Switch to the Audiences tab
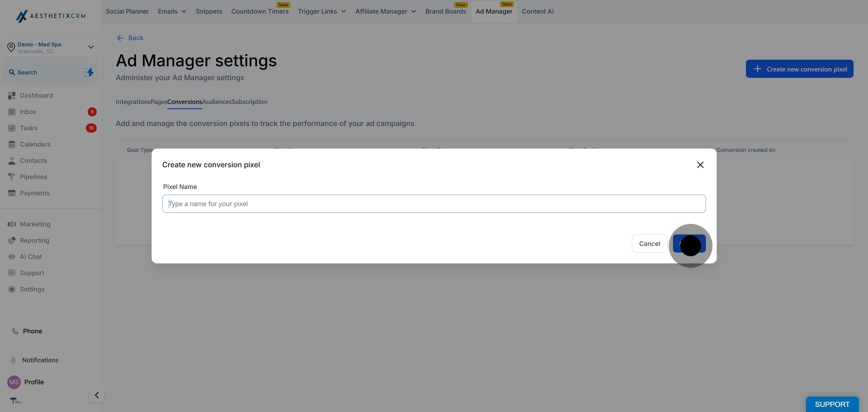The width and height of the screenshot is (868, 412). [217, 102]
